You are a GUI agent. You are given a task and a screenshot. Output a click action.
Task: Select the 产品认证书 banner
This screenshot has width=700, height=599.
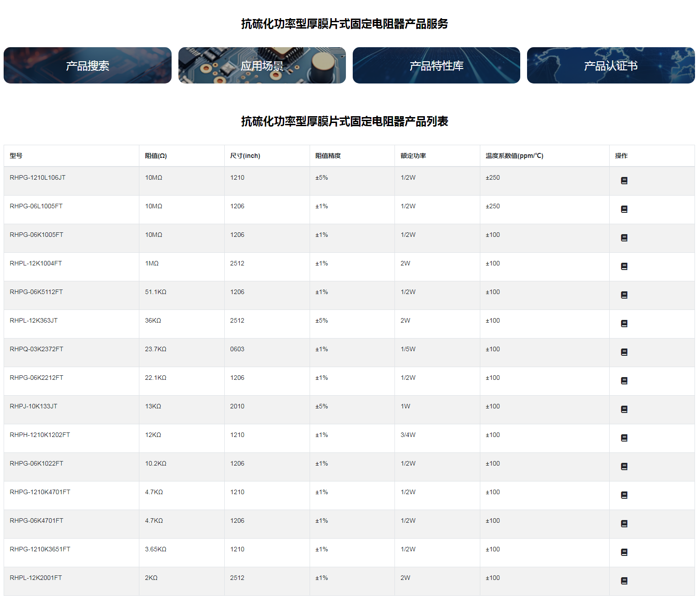[x=611, y=65]
